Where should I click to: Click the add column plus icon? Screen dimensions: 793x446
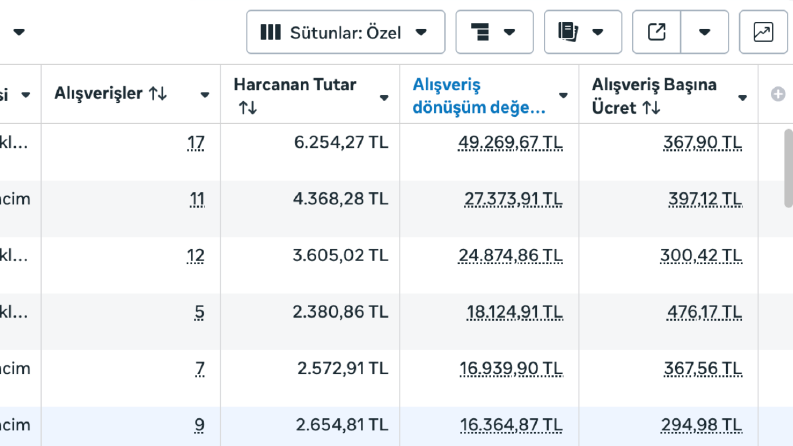(x=778, y=94)
